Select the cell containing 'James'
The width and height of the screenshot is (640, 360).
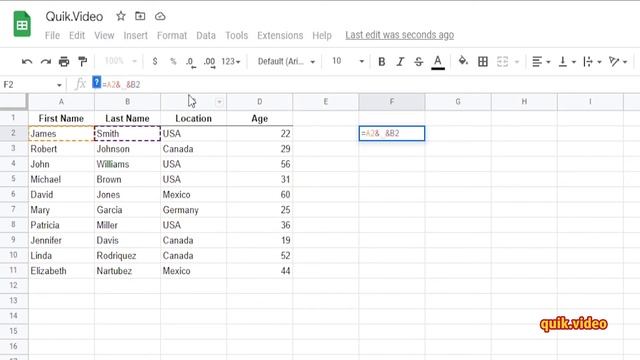point(61,133)
